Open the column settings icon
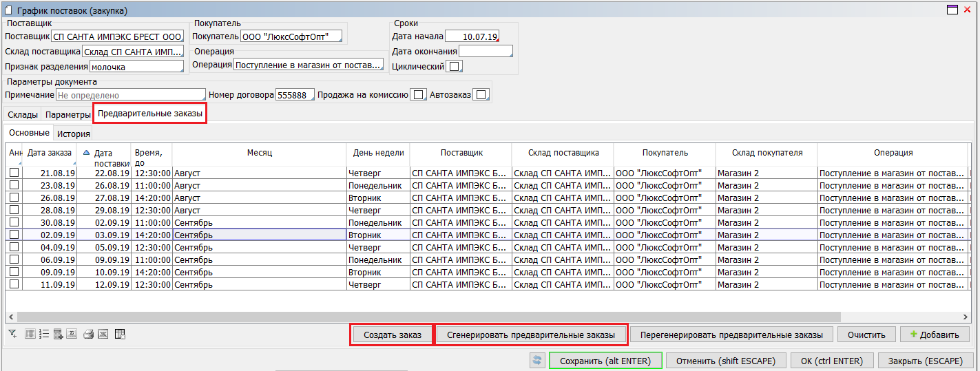 pos(30,335)
